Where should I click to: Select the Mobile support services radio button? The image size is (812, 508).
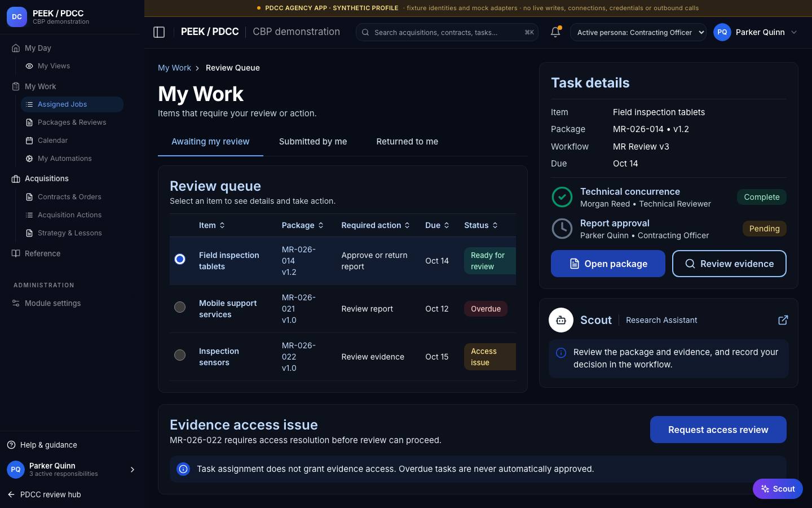[180, 307]
